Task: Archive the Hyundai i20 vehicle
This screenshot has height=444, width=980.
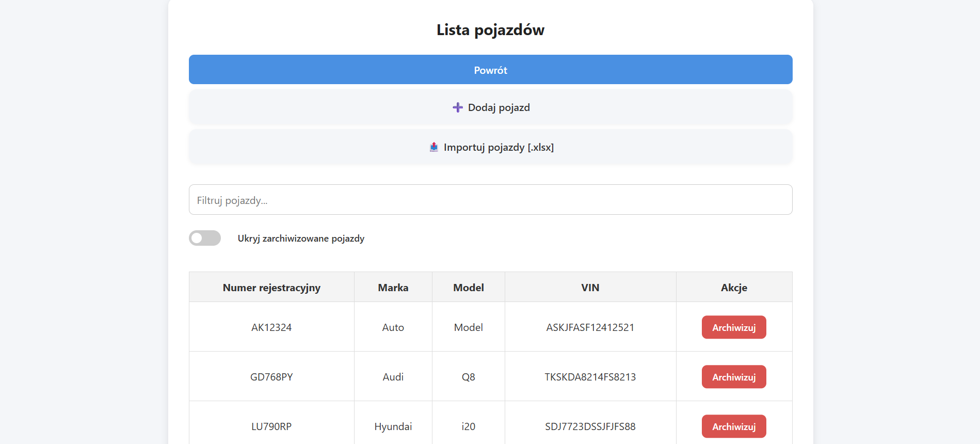Action: tap(733, 426)
